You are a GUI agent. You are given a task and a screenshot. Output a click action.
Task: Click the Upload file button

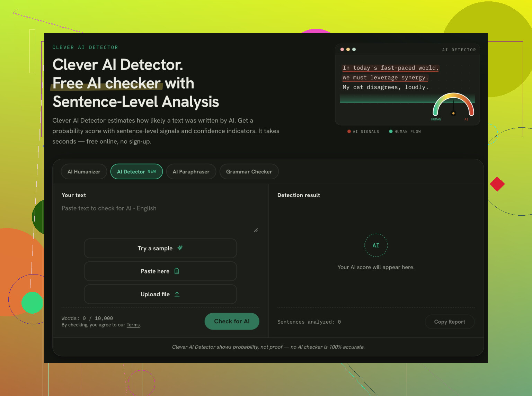[x=160, y=294]
